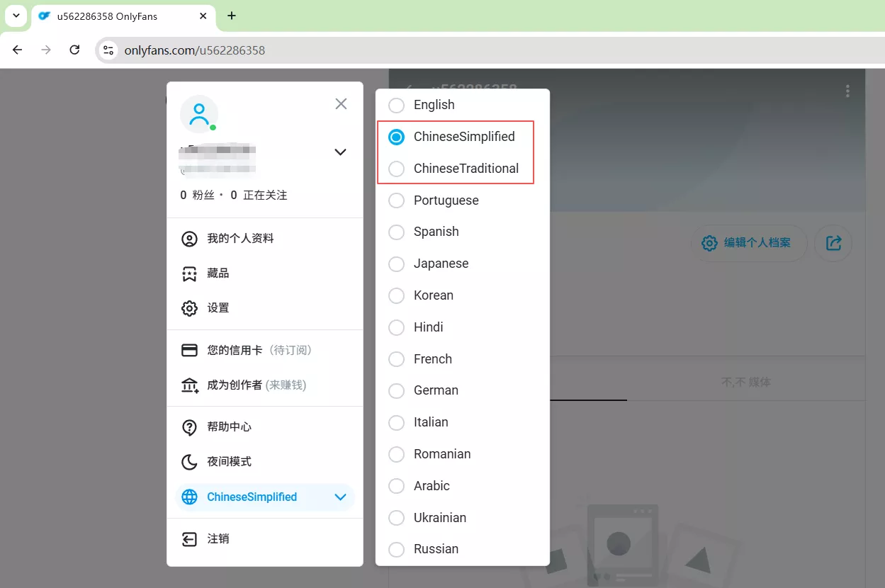
Task: Click the 编辑个人档案 button
Action: pos(748,243)
